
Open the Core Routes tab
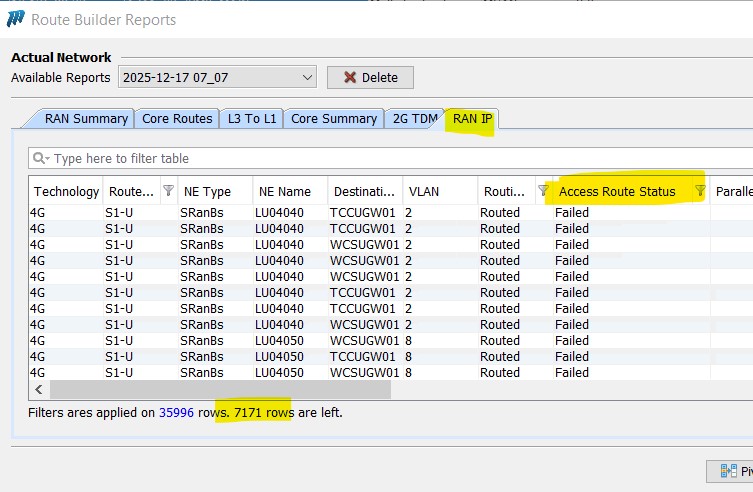tap(177, 119)
